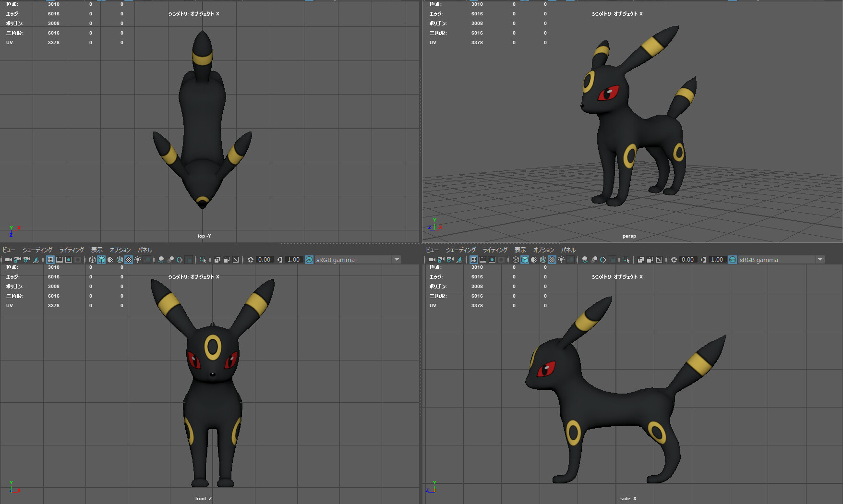Open パネル menu in side view panel

coord(568,250)
